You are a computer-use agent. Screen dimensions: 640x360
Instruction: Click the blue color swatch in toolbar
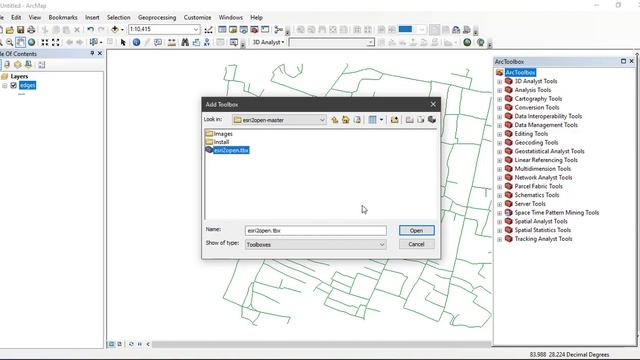pyautogui.click(x=405, y=29)
